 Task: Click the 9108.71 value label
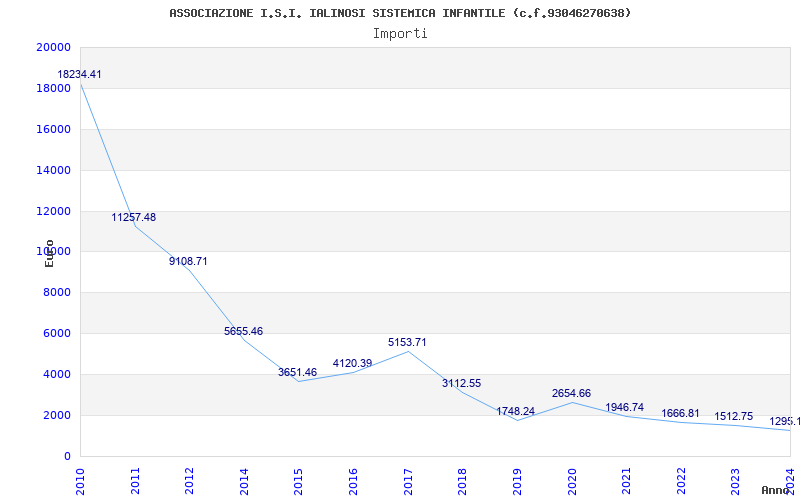[x=188, y=262]
